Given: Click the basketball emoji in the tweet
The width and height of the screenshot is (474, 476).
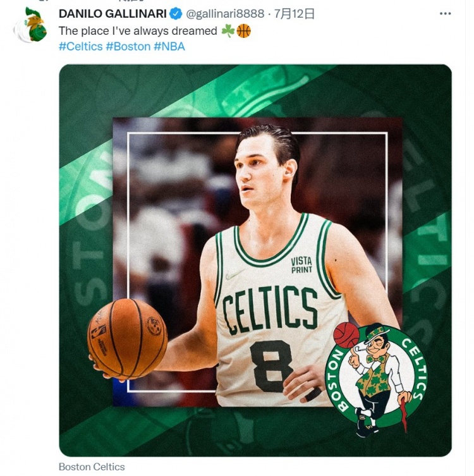Looking at the screenshot, I should [x=243, y=30].
